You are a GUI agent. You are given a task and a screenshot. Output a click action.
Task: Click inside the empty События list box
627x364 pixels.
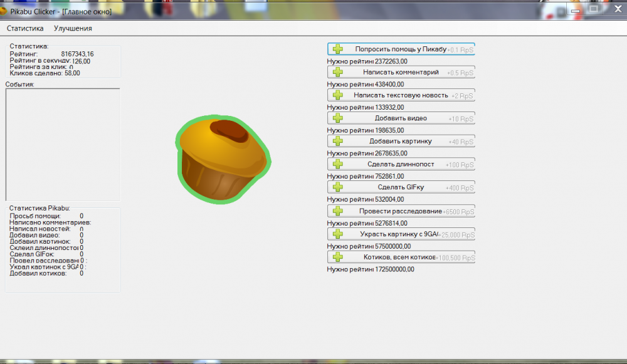(62, 144)
